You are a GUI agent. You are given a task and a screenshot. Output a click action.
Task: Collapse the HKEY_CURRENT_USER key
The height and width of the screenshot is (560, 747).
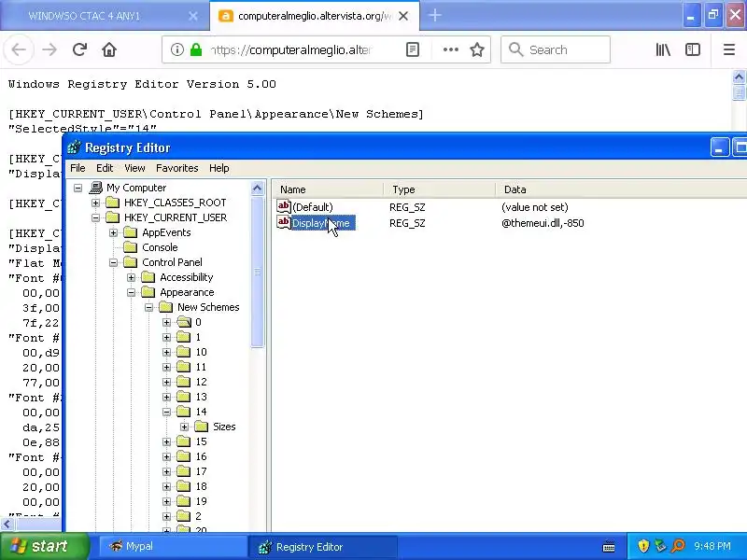click(x=96, y=217)
